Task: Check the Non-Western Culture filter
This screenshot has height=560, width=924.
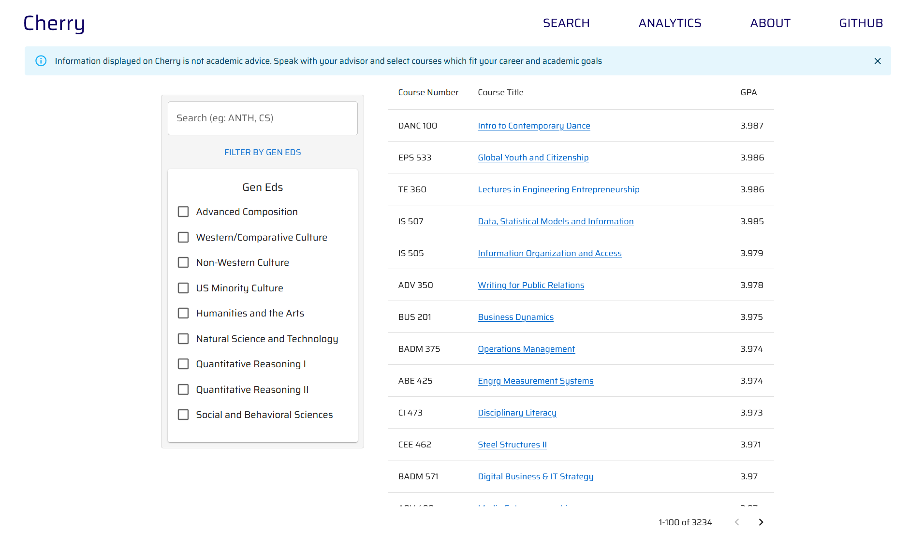Action: coord(183,262)
